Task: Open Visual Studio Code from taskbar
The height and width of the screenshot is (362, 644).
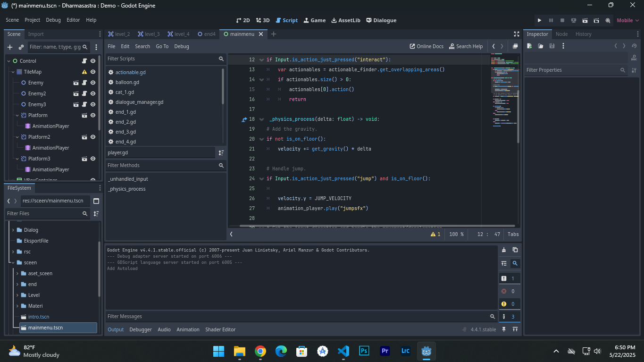Action: point(343,351)
